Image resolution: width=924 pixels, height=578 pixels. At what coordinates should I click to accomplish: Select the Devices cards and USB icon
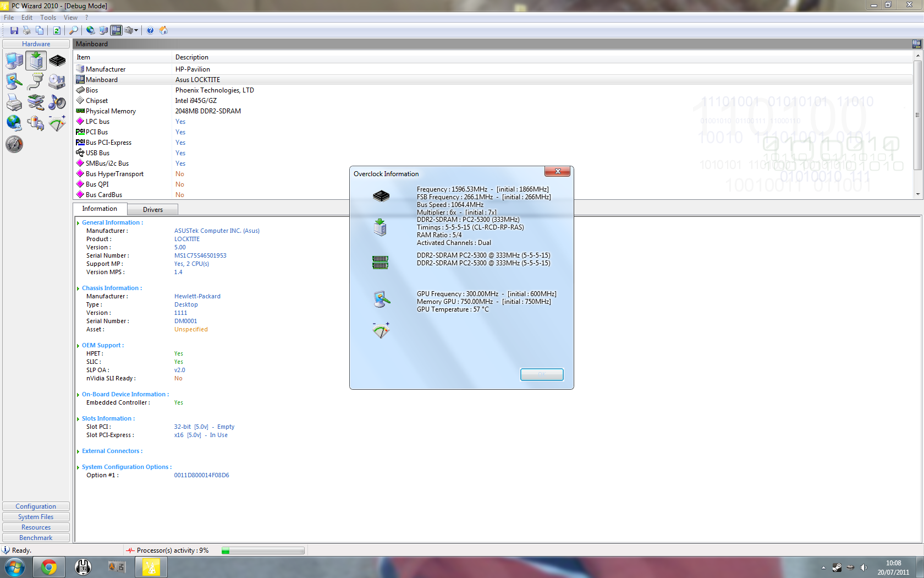pos(36,102)
